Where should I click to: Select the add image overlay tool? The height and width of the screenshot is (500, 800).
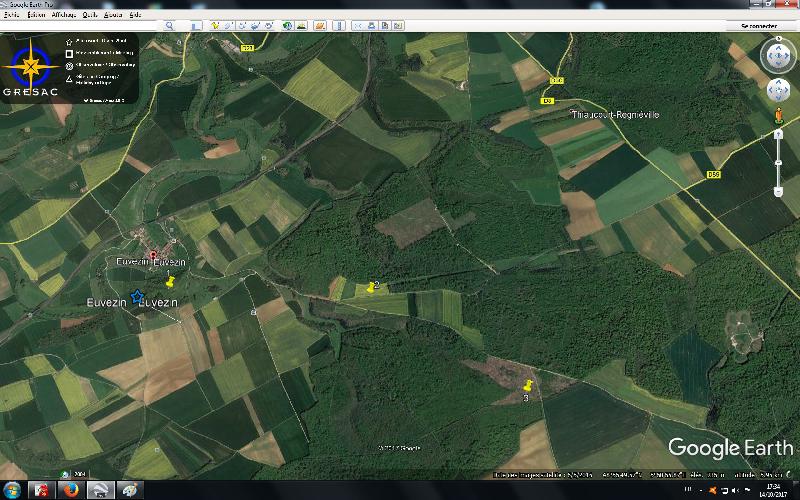255,26
